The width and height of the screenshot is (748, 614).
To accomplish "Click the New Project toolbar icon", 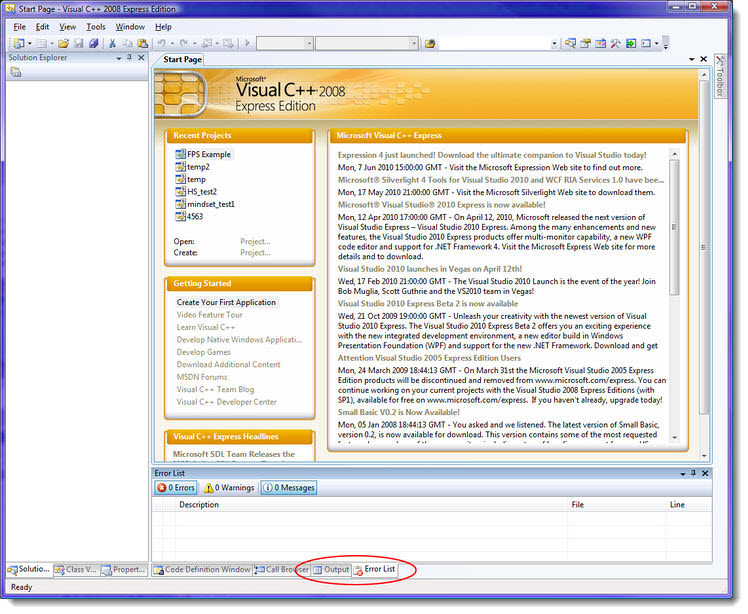I will (19, 43).
